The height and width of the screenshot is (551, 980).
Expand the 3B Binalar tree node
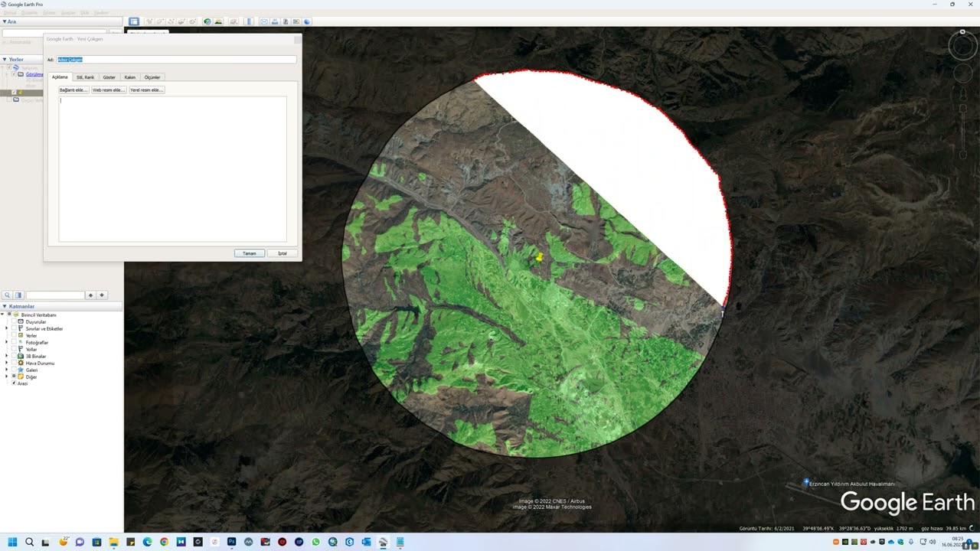6,356
